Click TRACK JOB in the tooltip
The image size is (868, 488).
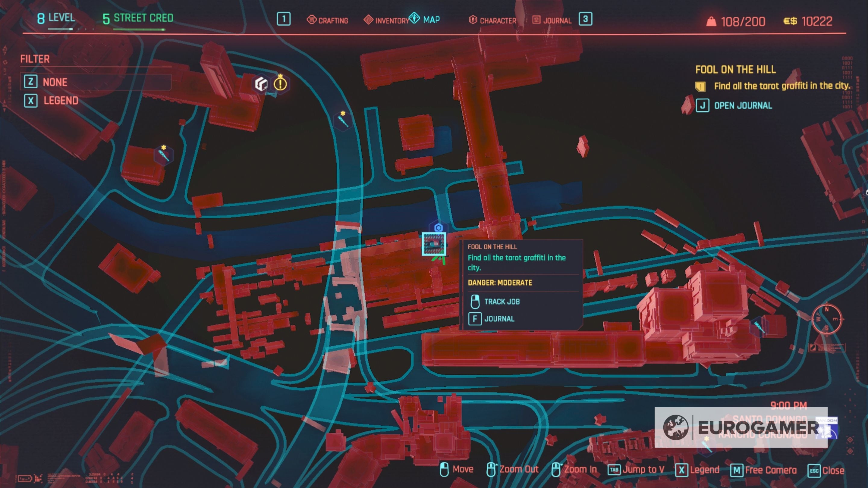(x=502, y=302)
